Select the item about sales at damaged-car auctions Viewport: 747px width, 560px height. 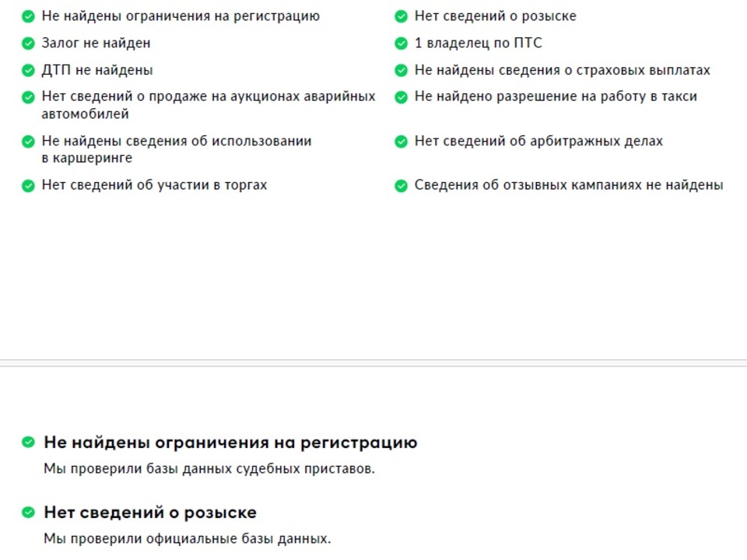pos(208,105)
